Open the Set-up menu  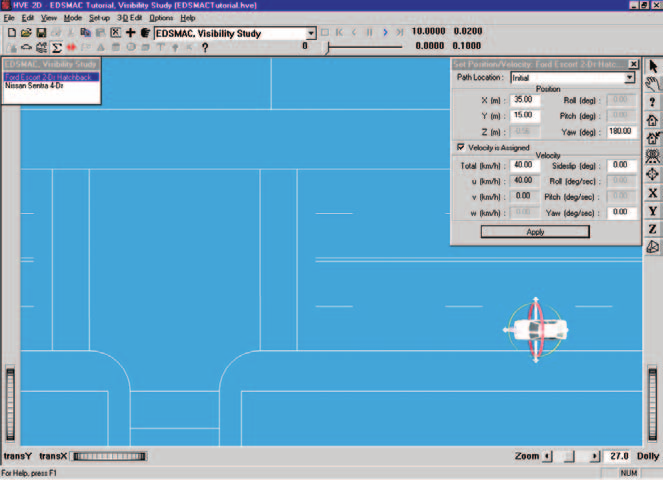[99, 18]
